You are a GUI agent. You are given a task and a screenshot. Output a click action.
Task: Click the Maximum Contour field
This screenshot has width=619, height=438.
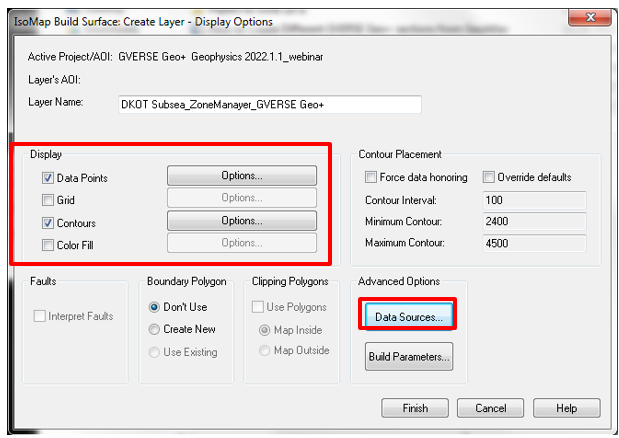pyautogui.click(x=535, y=243)
